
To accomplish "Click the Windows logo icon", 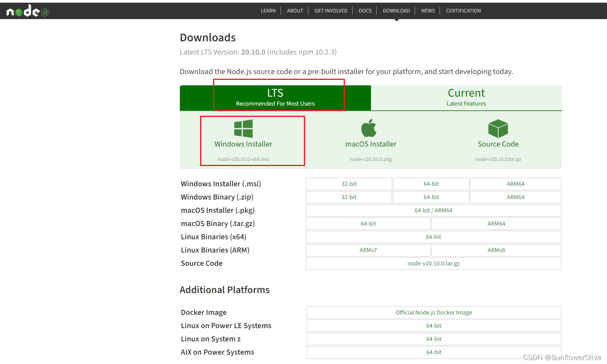I will point(243,129).
